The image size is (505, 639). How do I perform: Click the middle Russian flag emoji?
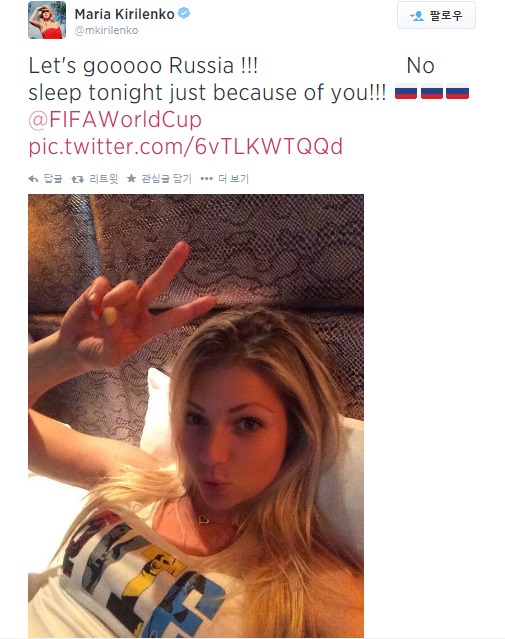(432, 92)
